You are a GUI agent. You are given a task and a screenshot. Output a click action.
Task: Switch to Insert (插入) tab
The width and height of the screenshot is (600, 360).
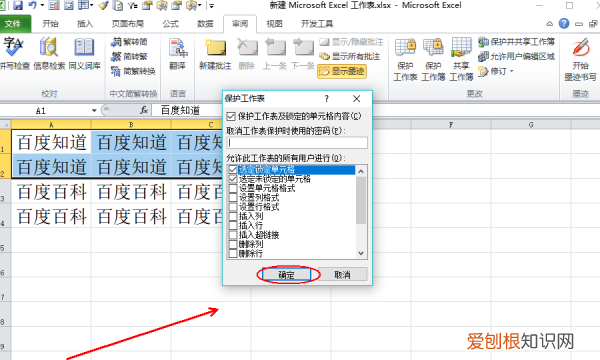(85, 24)
